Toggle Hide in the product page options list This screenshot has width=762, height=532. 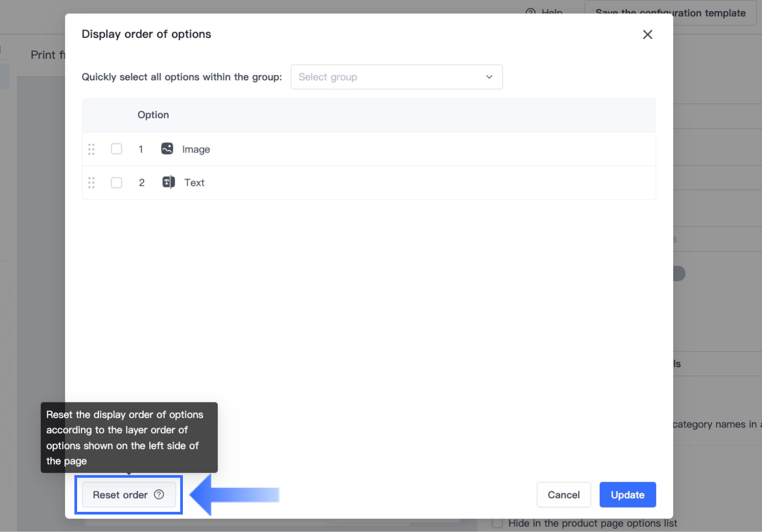(497, 523)
